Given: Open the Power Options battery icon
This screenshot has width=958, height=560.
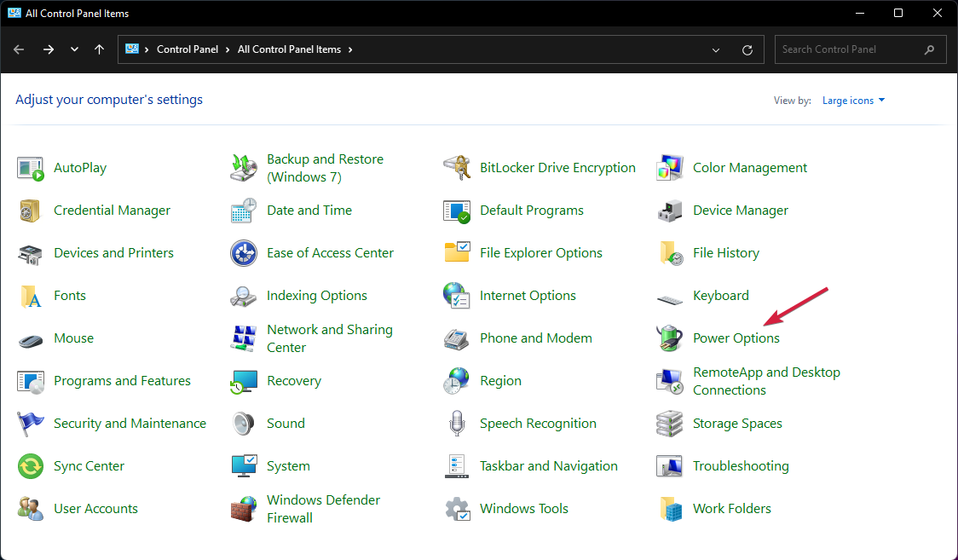Looking at the screenshot, I should pyautogui.click(x=670, y=338).
